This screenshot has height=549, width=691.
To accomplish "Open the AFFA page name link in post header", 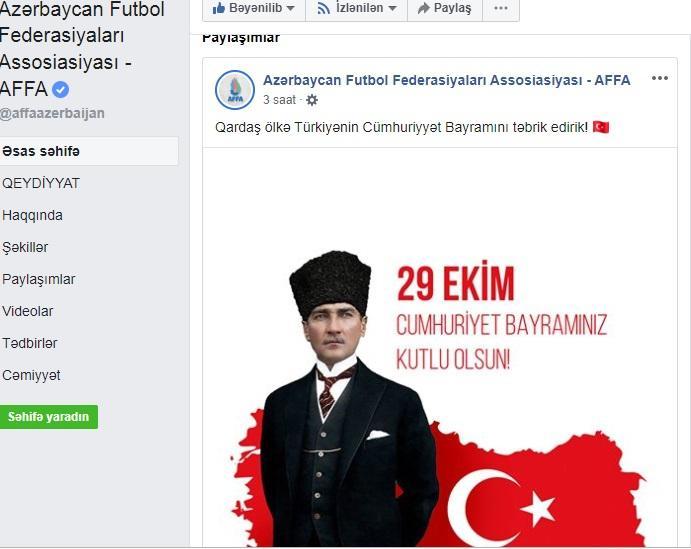I will click(446, 80).
